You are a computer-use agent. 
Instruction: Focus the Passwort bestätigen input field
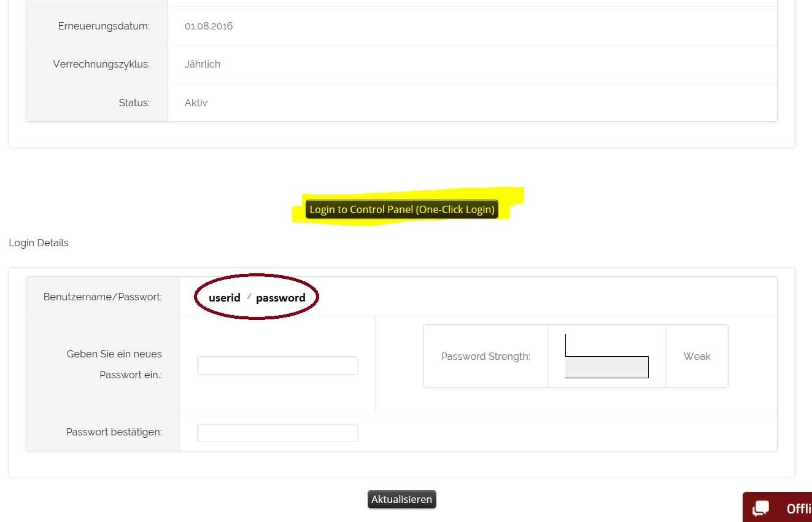click(277, 432)
